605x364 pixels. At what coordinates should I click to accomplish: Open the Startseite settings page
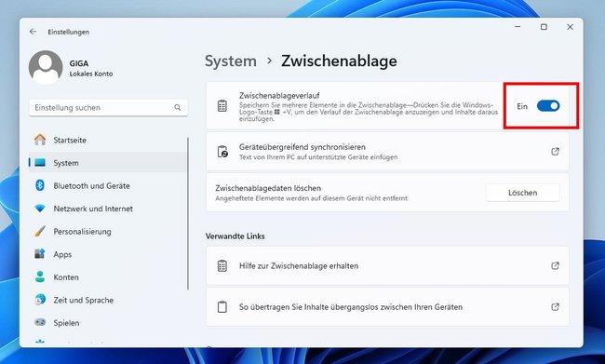point(108,141)
